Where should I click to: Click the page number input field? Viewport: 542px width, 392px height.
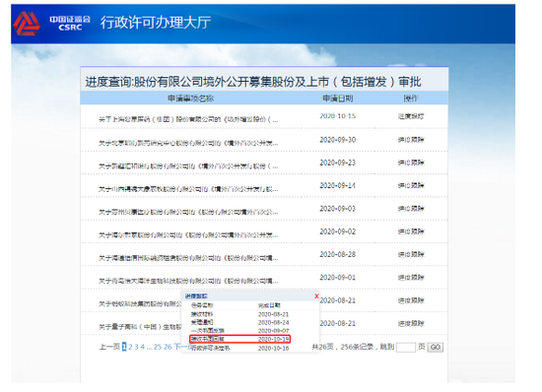406,347
